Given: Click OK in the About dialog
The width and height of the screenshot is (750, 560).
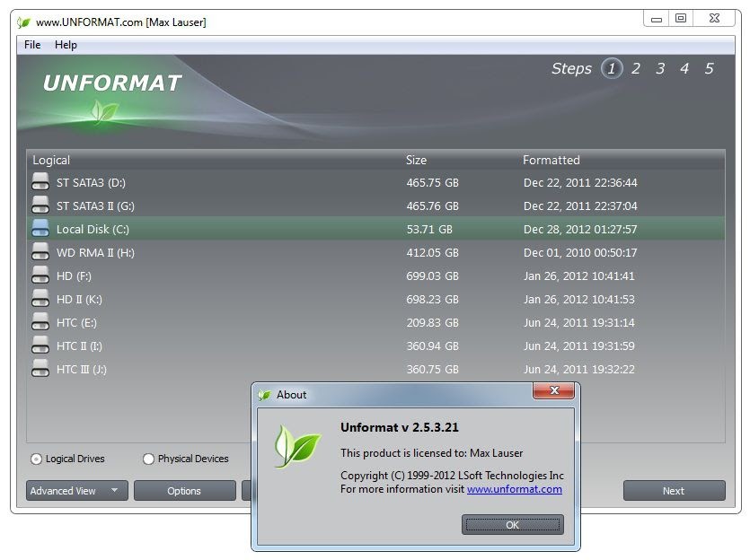Looking at the screenshot, I should pos(512,525).
